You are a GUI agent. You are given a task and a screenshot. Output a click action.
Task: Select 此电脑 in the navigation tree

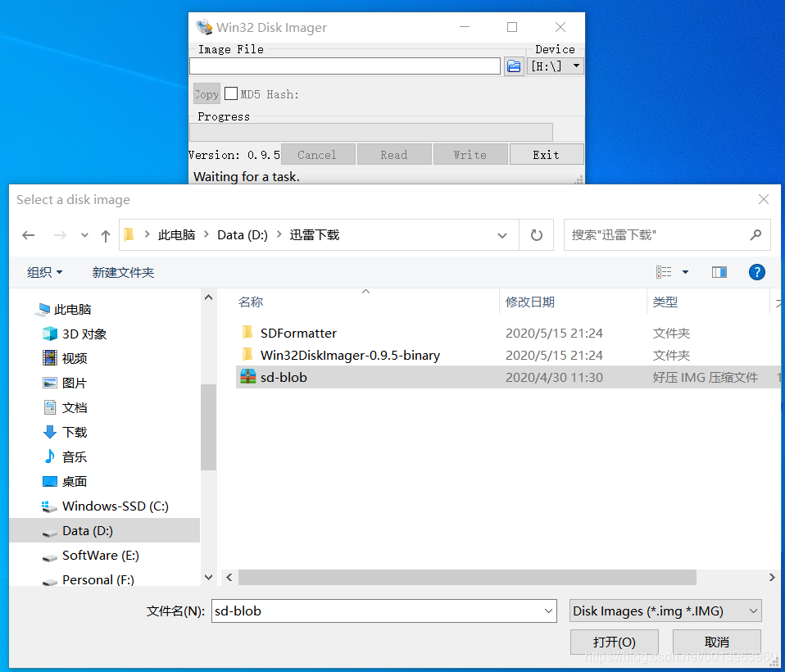tap(73, 310)
